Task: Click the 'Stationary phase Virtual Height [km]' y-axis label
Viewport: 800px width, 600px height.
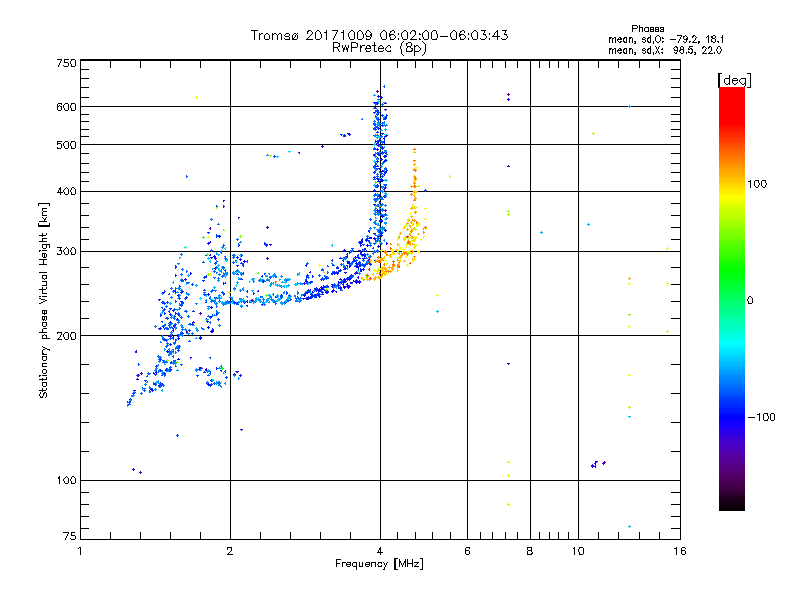Action: 44,301
